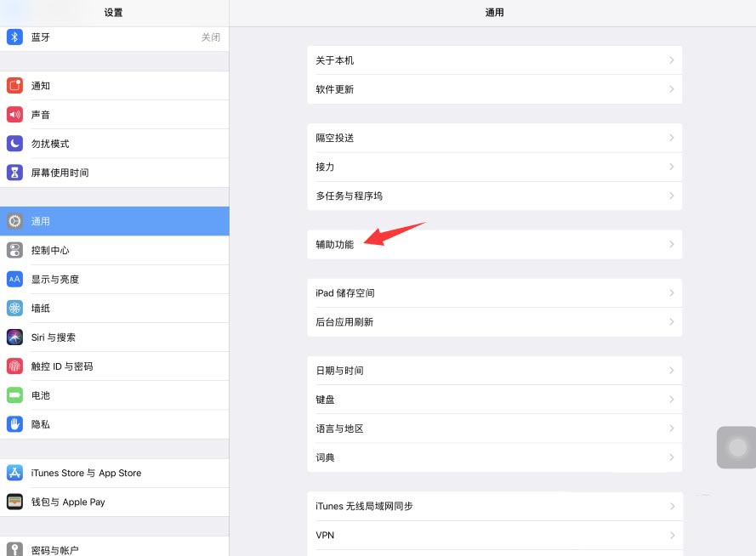This screenshot has width=756, height=556.
Task: Expand 后台应用刷新 arrow
Action: [671, 322]
